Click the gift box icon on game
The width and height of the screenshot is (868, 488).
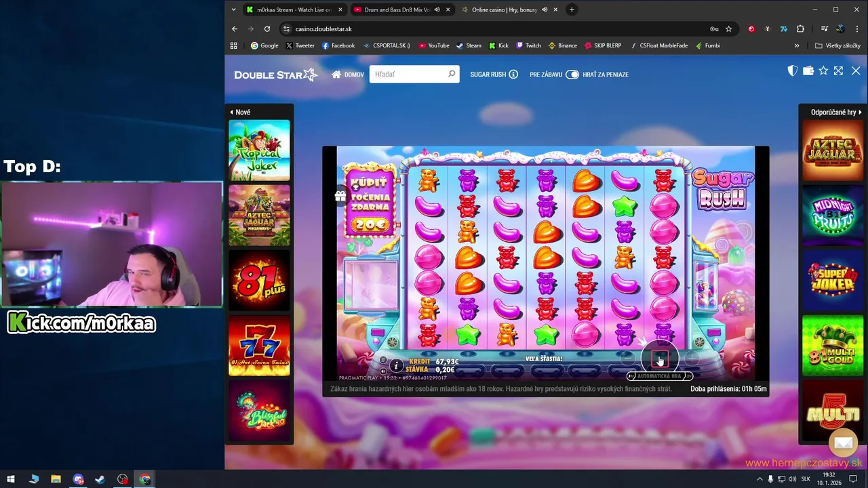point(340,196)
